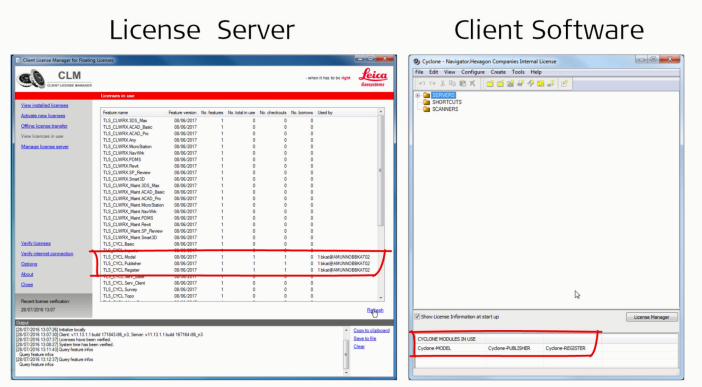The height and width of the screenshot is (387, 702).
Task: Click Cyclone-REGISTER in modules in use
Action: (565, 348)
